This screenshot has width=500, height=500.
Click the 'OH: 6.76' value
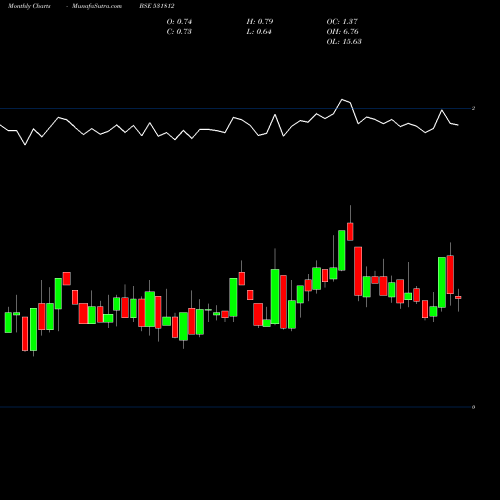[342, 32]
